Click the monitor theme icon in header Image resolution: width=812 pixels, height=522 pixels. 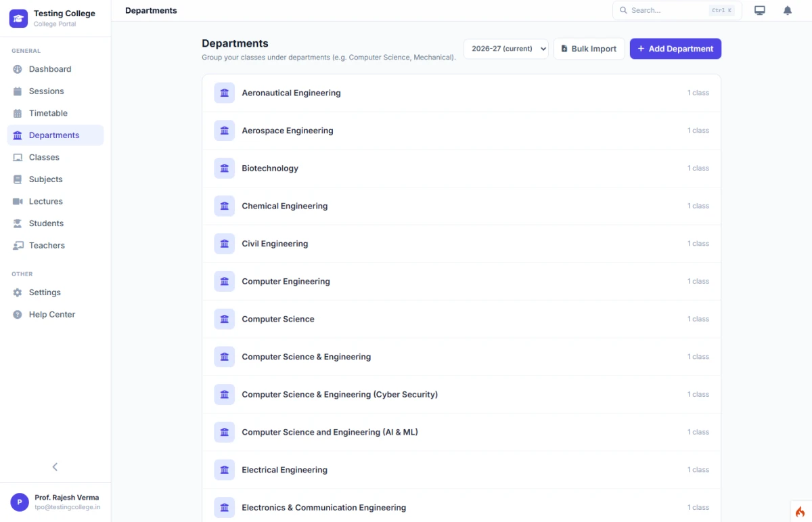coord(760,10)
